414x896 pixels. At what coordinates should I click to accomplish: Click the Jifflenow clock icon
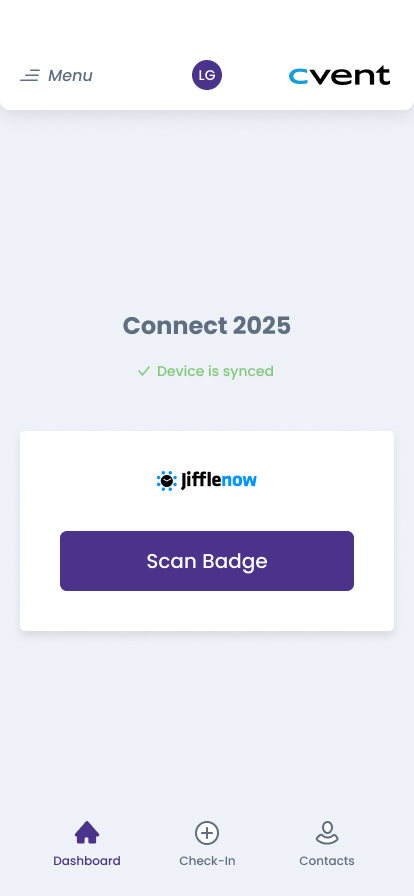click(x=166, y=481)
